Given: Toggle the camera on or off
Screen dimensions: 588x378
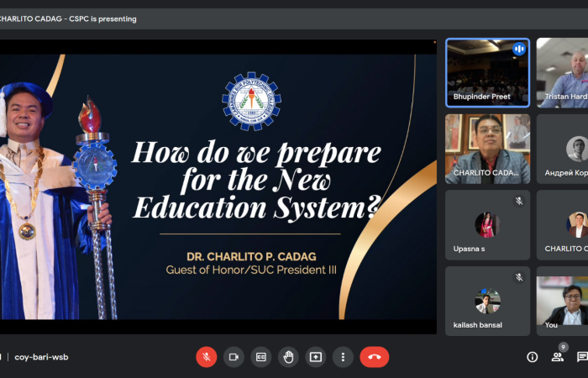Looking at the screenshot, I should pos(234,357).
